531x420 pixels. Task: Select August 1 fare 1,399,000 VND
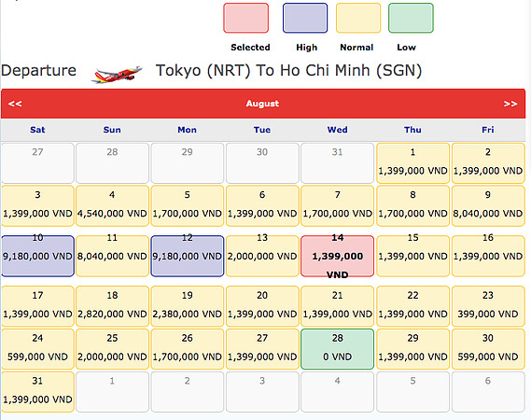click(x=412, y=163)
